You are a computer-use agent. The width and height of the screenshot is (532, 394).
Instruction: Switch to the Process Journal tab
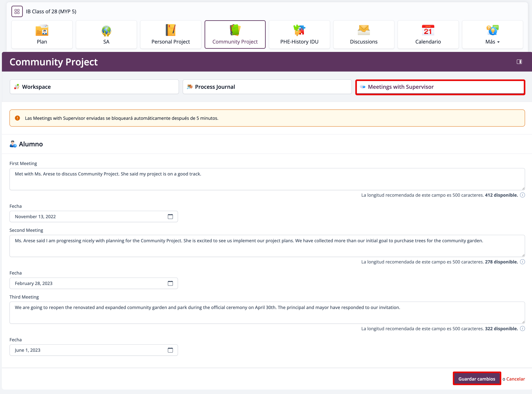point(267,87)
